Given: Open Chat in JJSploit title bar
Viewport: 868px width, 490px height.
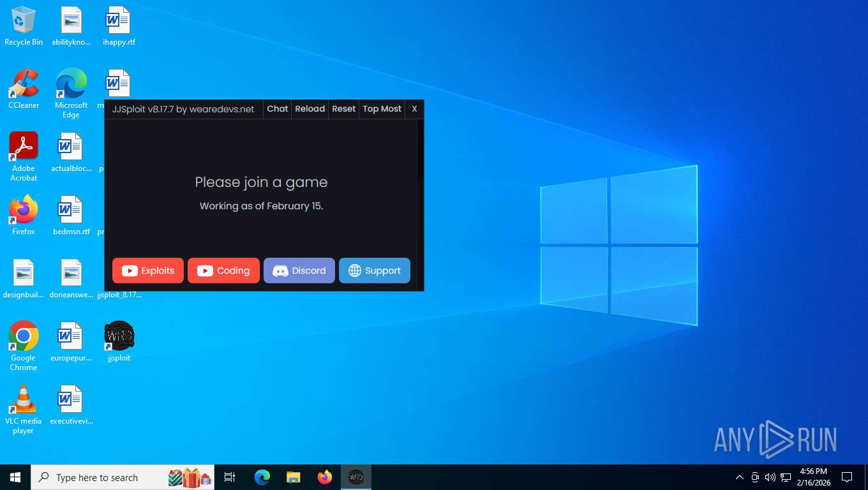Looking at the screenshot, I should coord(277,109).
